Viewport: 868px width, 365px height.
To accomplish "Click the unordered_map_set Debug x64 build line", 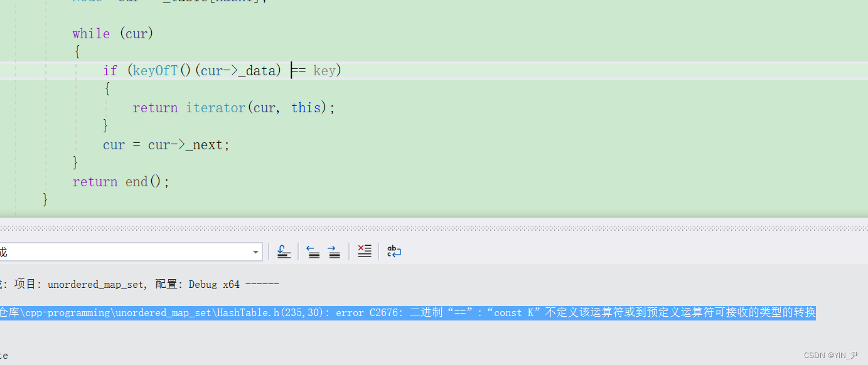I will click(x=139, y=284).
